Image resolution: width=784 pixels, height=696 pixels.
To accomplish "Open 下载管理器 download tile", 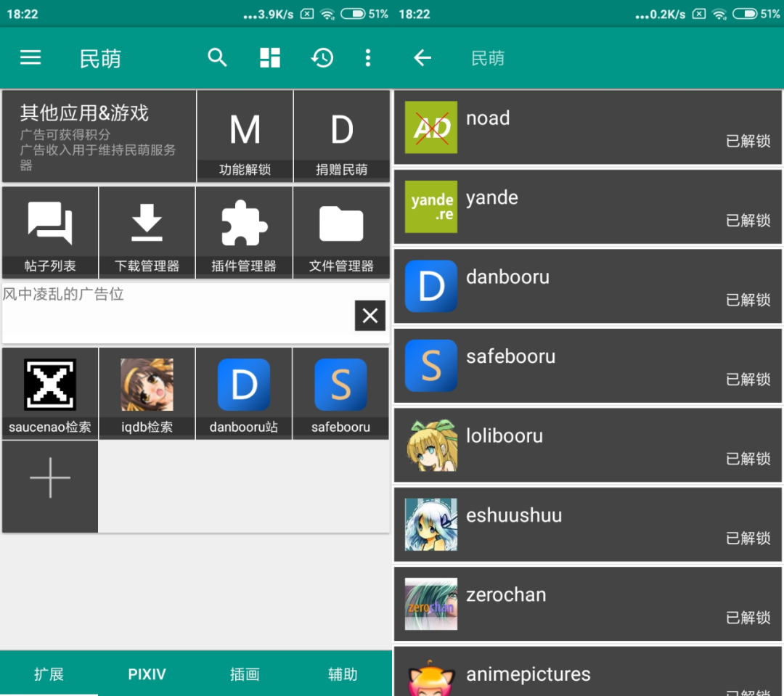I will tap(147, 232).
